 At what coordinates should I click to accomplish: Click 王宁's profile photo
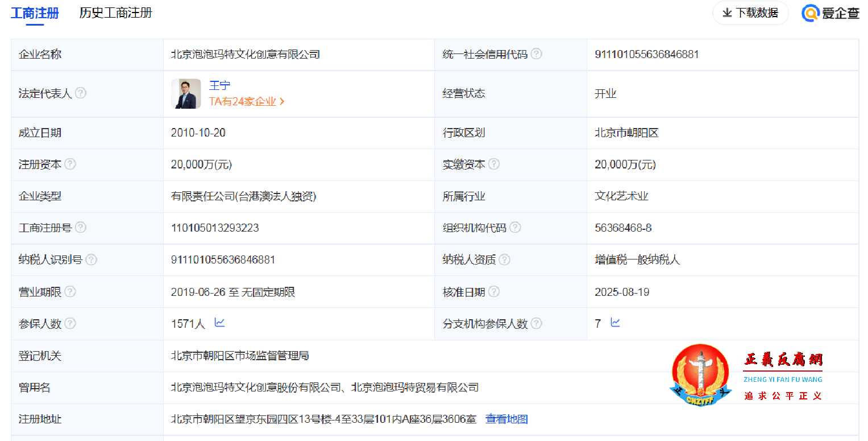click(x=186, y=94)
